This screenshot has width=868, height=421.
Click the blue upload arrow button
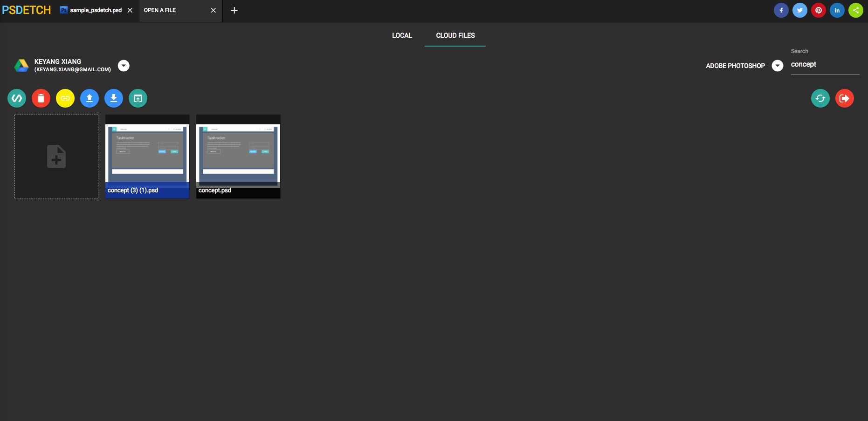pyautogui.click(x=90, y=98)
